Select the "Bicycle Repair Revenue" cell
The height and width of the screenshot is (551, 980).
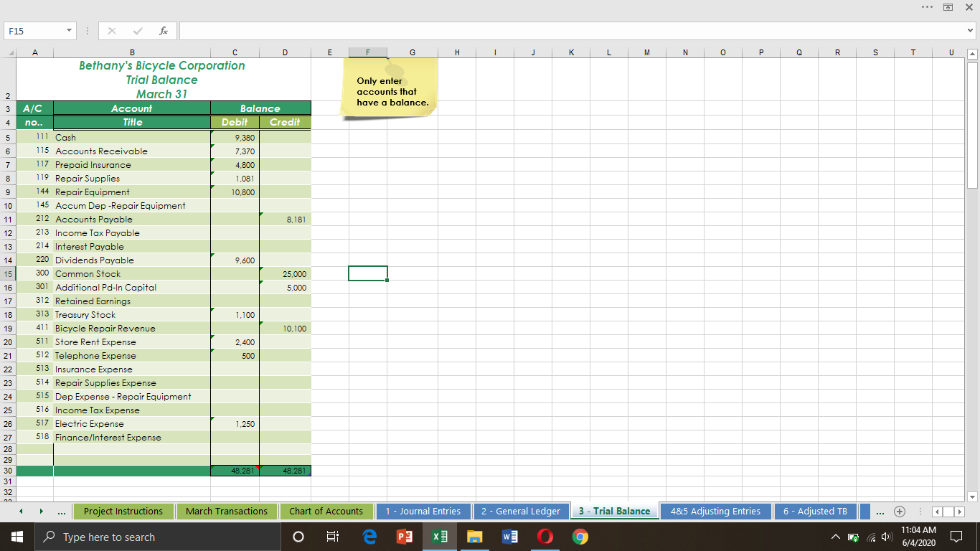(132, 328)
